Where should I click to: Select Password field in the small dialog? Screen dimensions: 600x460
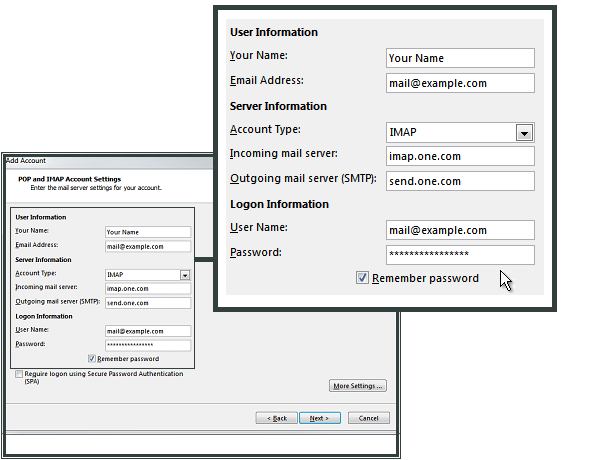point(147,345)
